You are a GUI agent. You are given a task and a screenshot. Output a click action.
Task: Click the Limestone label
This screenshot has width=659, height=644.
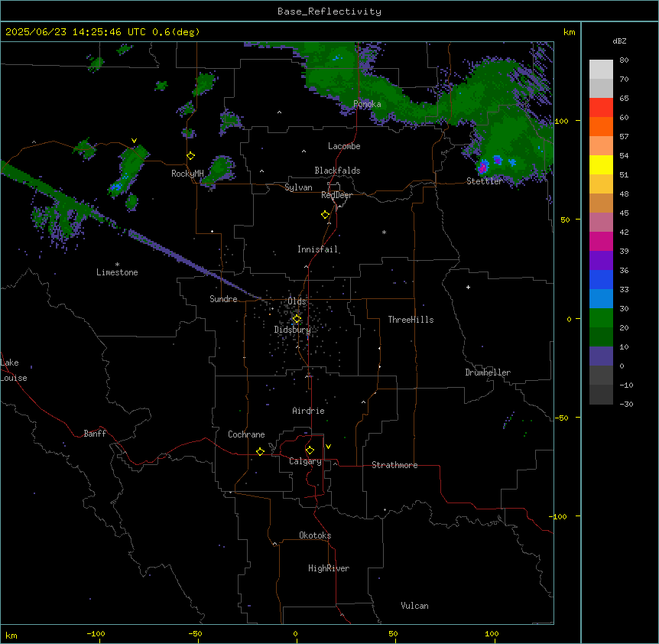point(117,272)
